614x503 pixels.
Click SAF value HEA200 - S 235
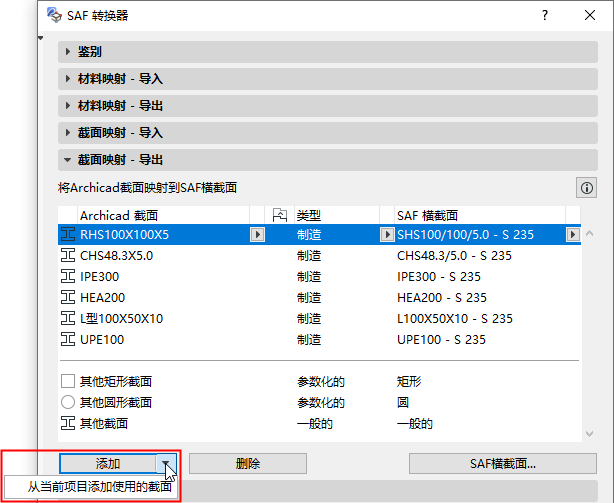(442, 297)
